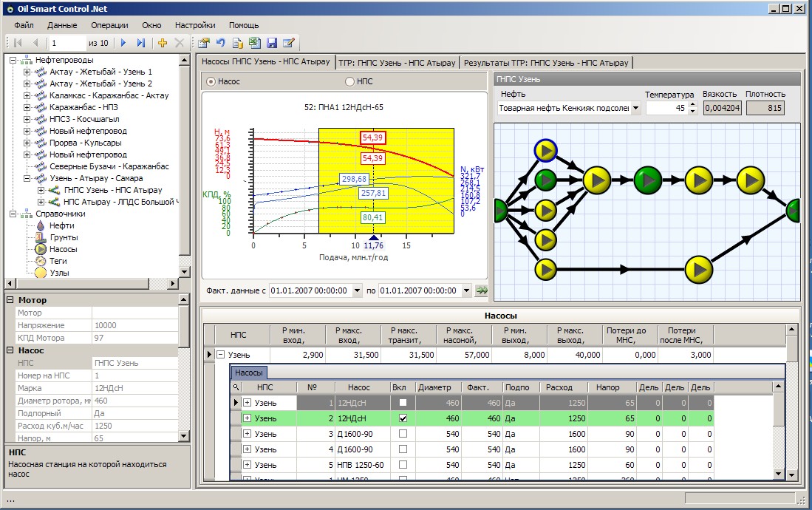
Task: Open the Операции menu
Action: tap(109, 25)
